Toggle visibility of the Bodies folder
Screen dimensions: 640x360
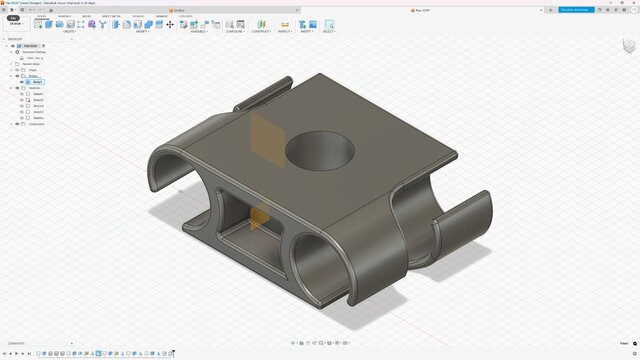tap(17, 76)
